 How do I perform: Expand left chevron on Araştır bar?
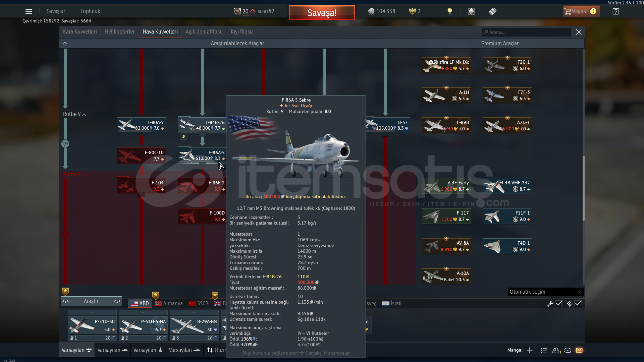click(65, 301)
